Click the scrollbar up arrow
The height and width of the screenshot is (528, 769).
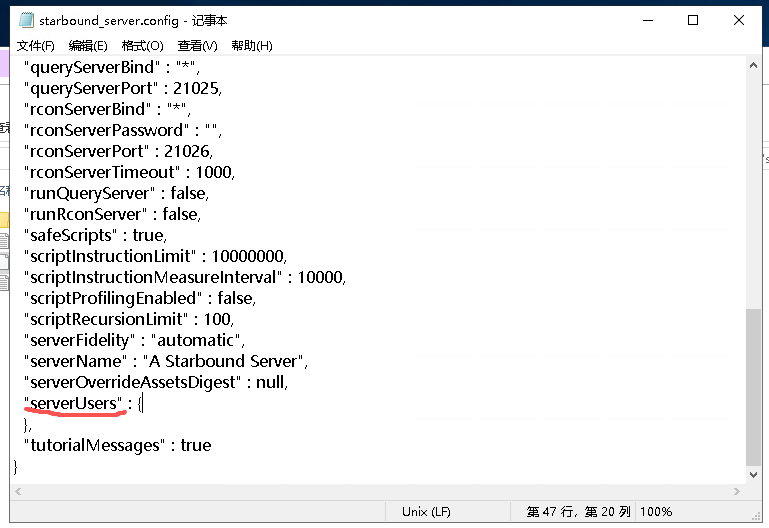point(754,65)
